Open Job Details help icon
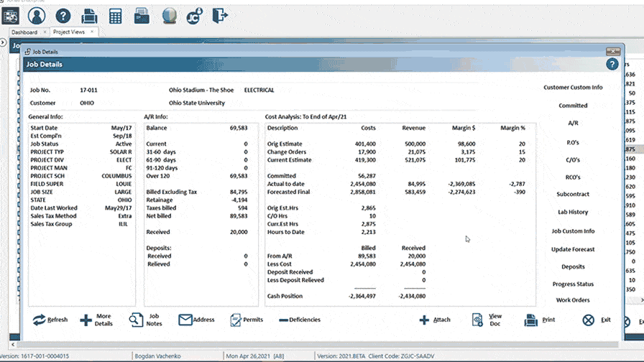Screen dimensions: 644x362 tap(612, 64)
